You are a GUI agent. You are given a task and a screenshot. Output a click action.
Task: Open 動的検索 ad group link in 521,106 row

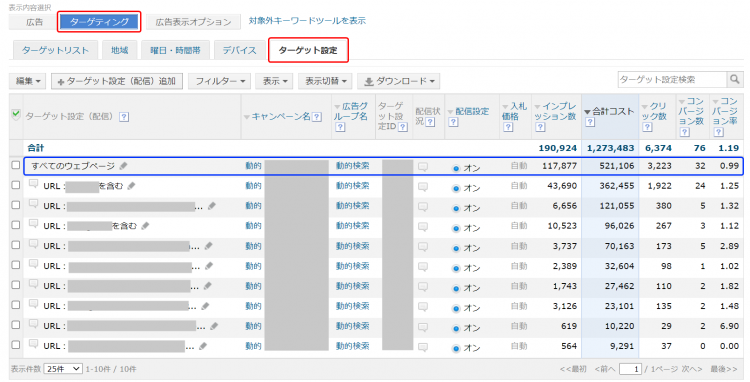[353, 166]
